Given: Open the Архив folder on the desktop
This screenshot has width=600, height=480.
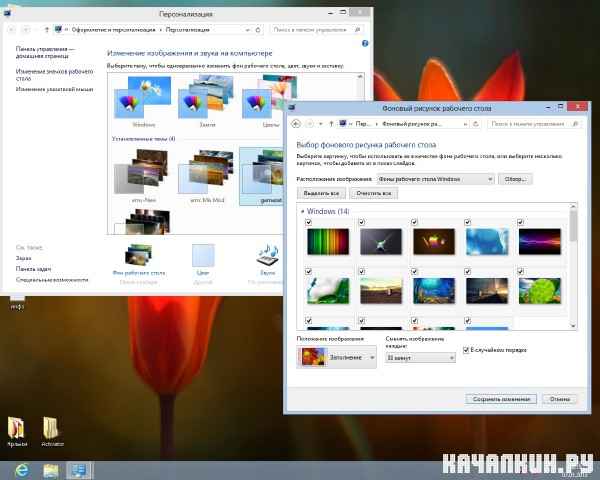Looking at the screenshot, I should (x=17, y=431).
